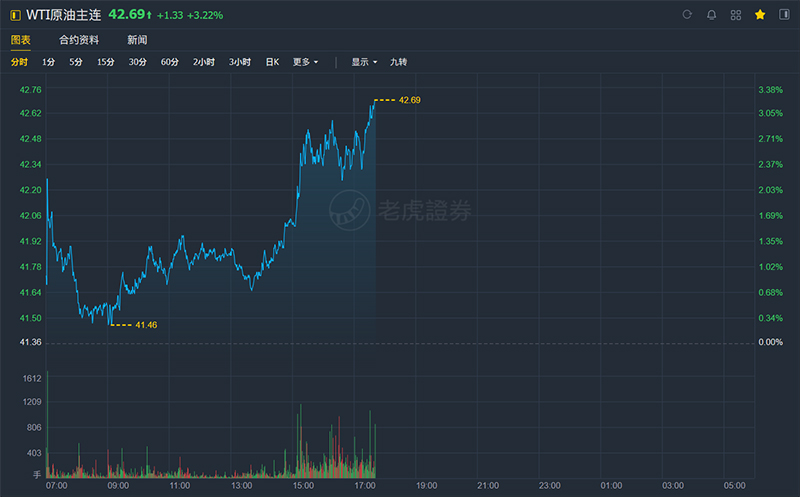Open the 显示 display dropdown

364,62
